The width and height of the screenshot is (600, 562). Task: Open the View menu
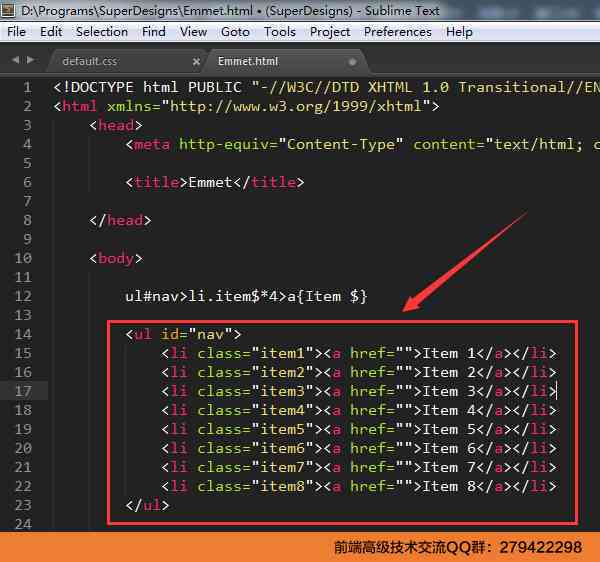point(193,32)
